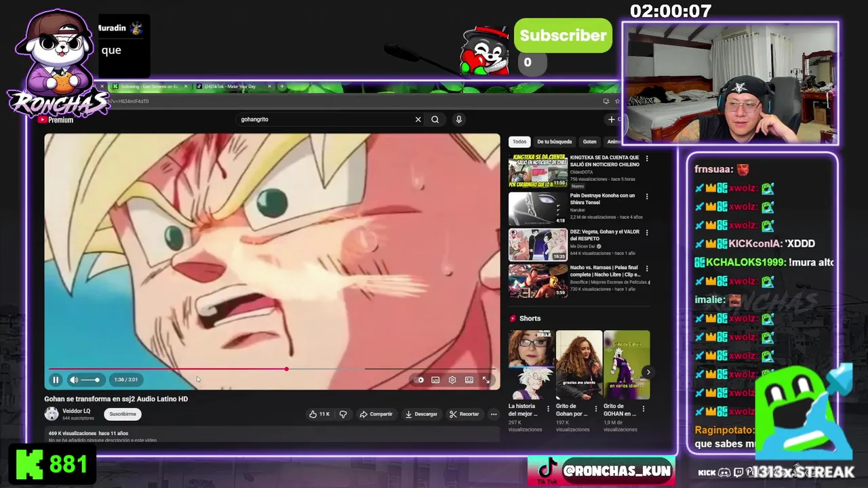The width and height of the screenshot is (868, 488).
Task: Adjust the player volume slider
Action: [x=91, y=380]
